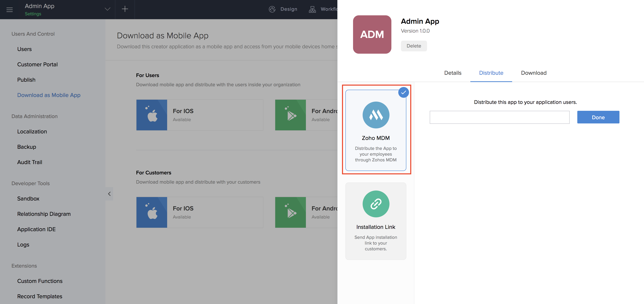Click the plus icon in top bar

tap(125, 9)
